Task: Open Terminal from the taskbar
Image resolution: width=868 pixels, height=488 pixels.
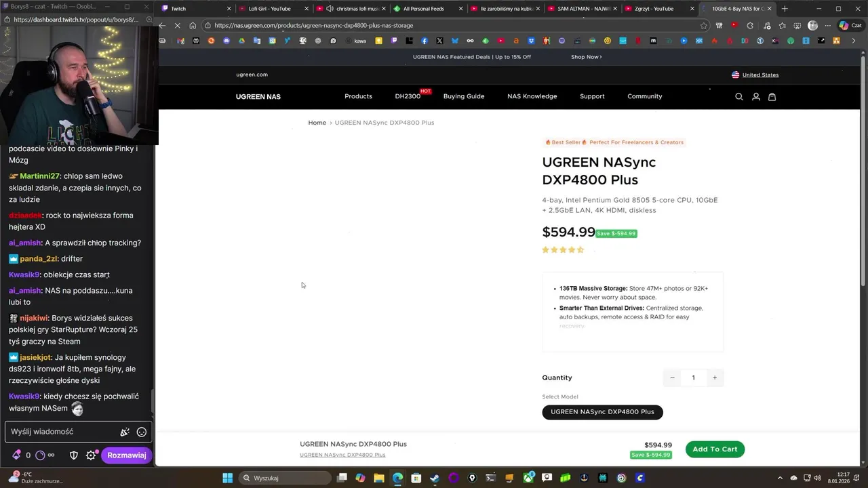Action: coord(491,478)
